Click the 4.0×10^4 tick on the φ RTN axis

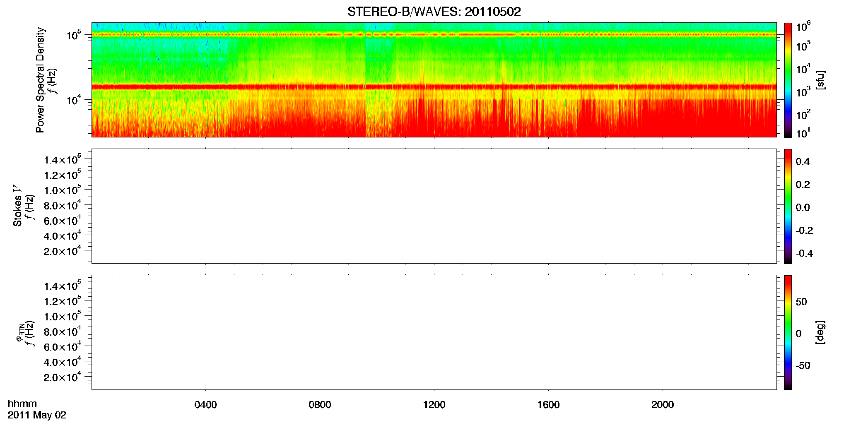click(63, 361)
